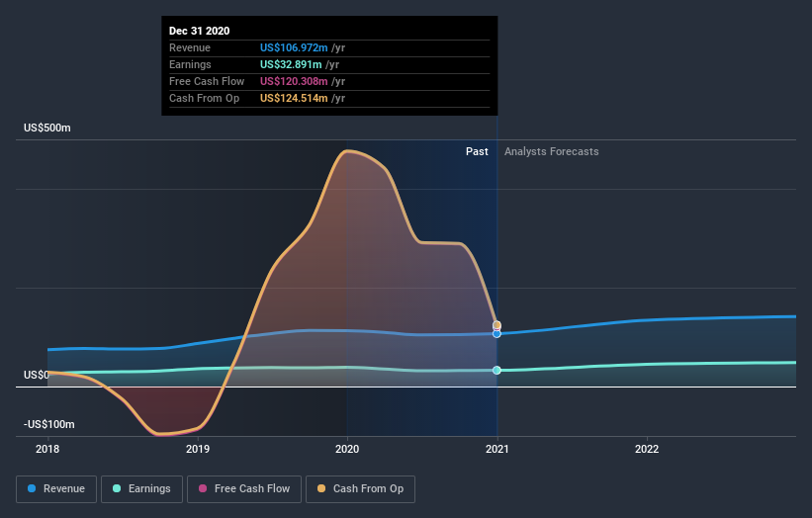Toggle the Earnings legend series

point(141,489)
